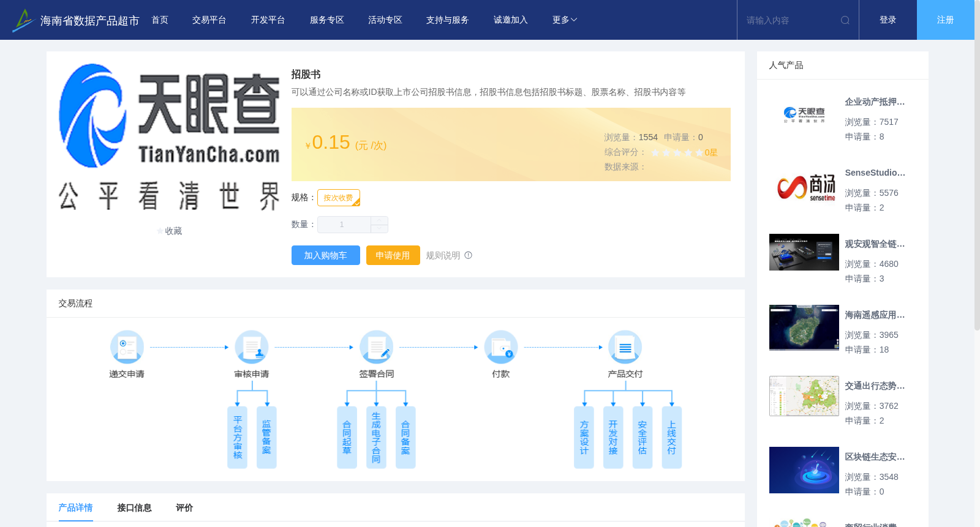Open the SenseStudio sensetime thumbnail

coord(804,186)
